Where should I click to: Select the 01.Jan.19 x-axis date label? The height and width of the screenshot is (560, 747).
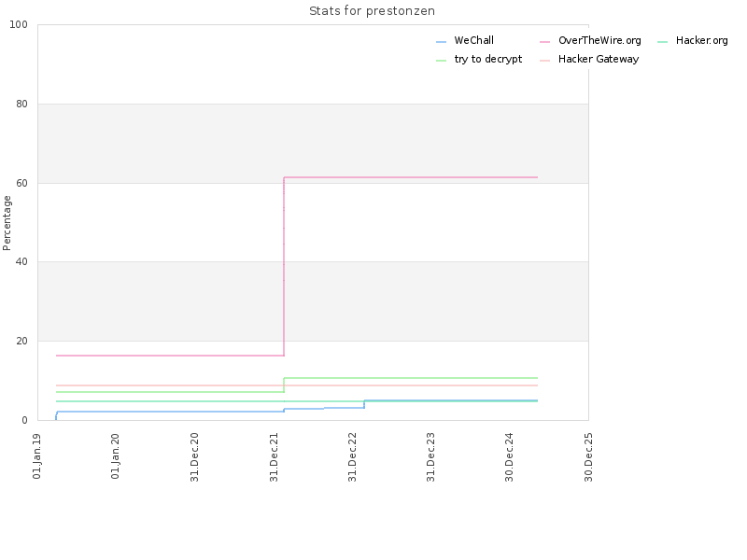[37, 456]
